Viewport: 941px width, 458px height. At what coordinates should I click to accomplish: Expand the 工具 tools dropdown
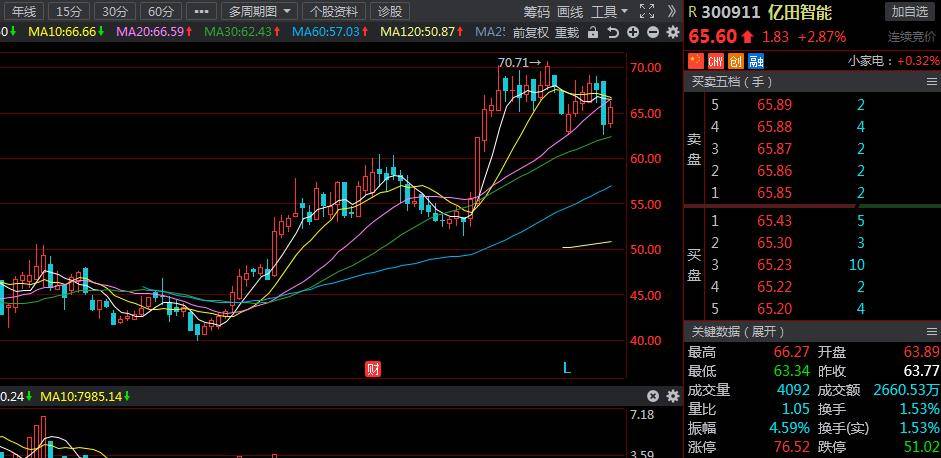point(609,11)
